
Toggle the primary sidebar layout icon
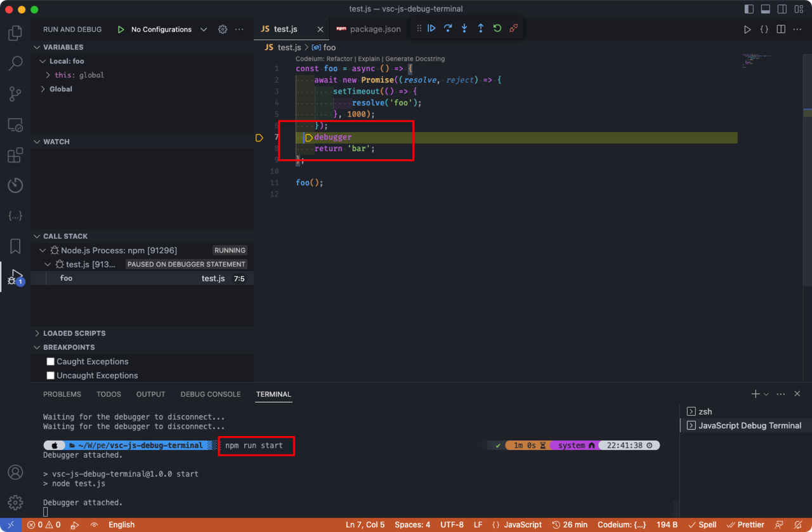point(749,9)
